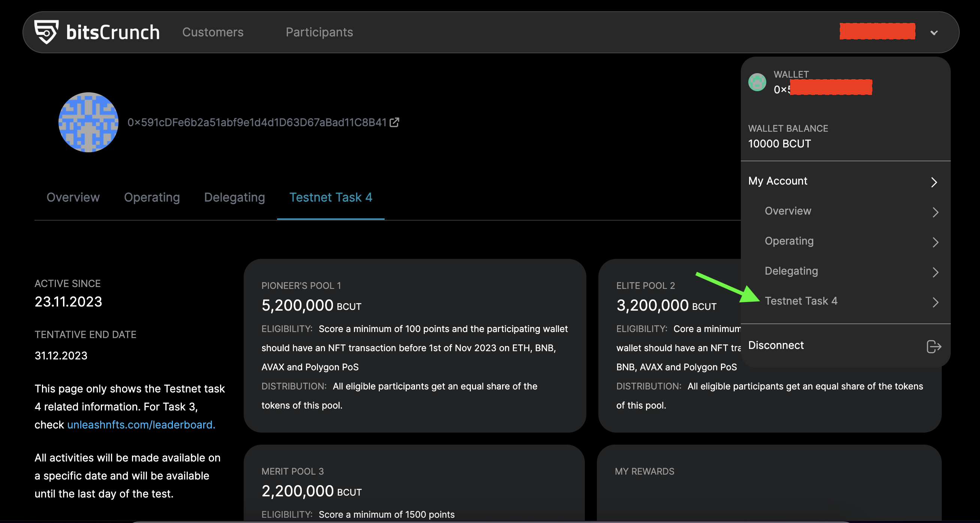Switch to the Delegating tab

pyautogui.click(x=234, y=197)
